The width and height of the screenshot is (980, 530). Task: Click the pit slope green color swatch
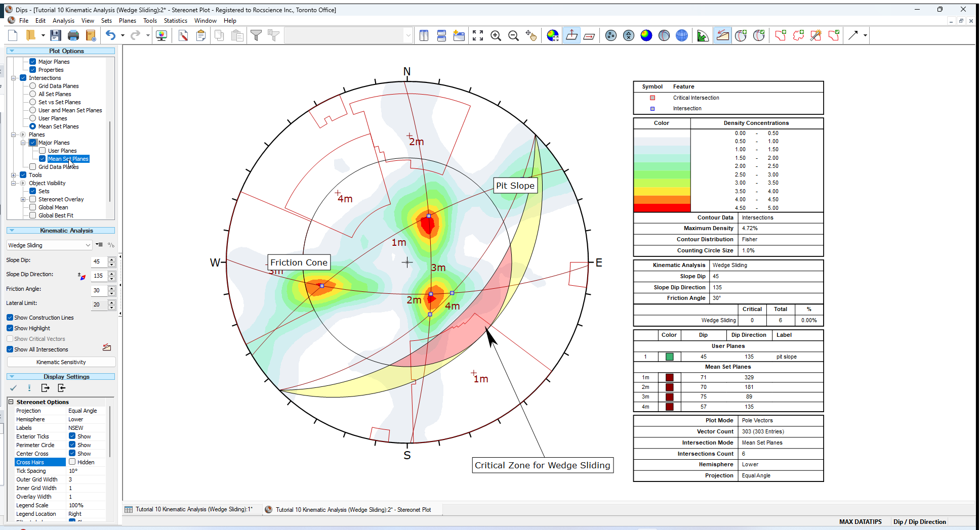click(x=669, y=357)
